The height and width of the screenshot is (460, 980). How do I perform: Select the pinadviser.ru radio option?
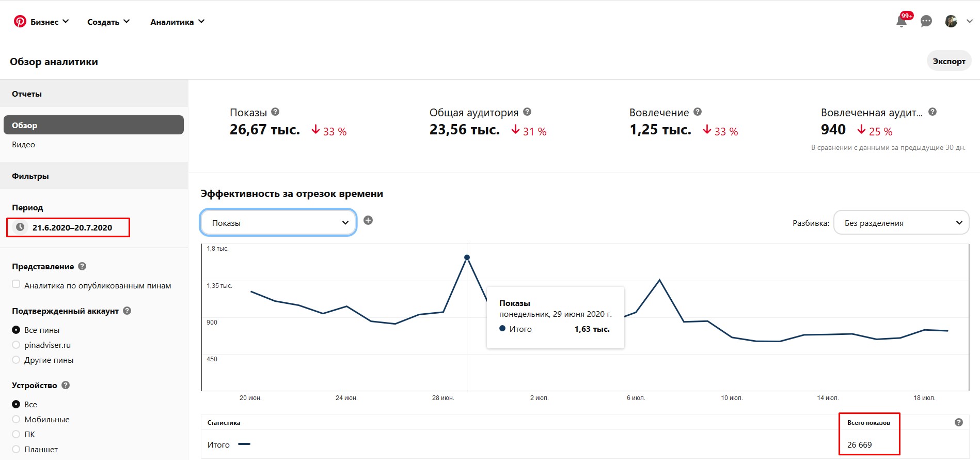[x=16, y=345]
